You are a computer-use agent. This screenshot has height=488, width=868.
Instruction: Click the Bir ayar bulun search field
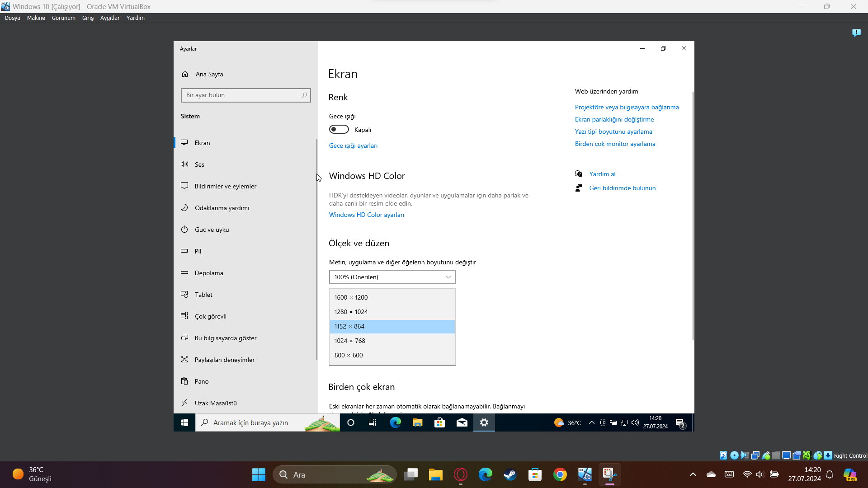click(242, 95)
